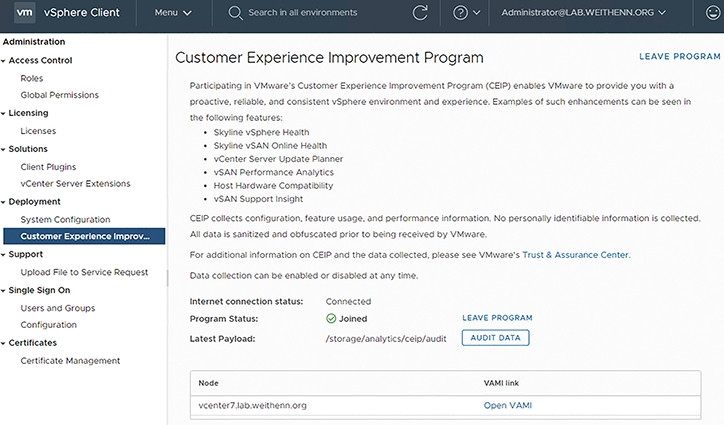This screenshot has height=425, width=724.
Task: Open Global Permissions
Action: (x=60, y=95)
